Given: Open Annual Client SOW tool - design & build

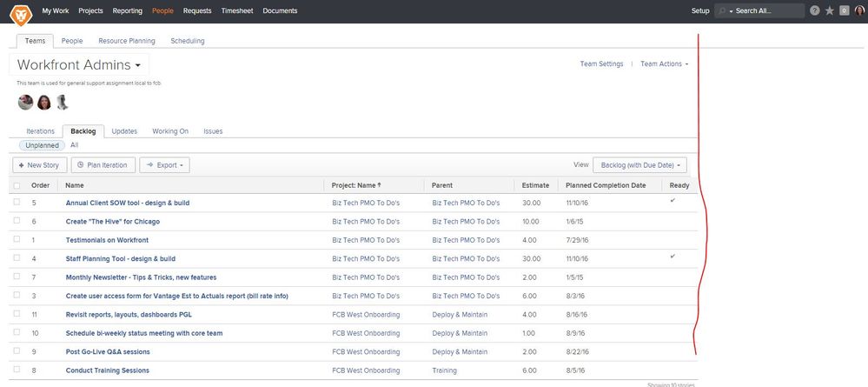Looking at the screenshot, I should pos(128,203).
